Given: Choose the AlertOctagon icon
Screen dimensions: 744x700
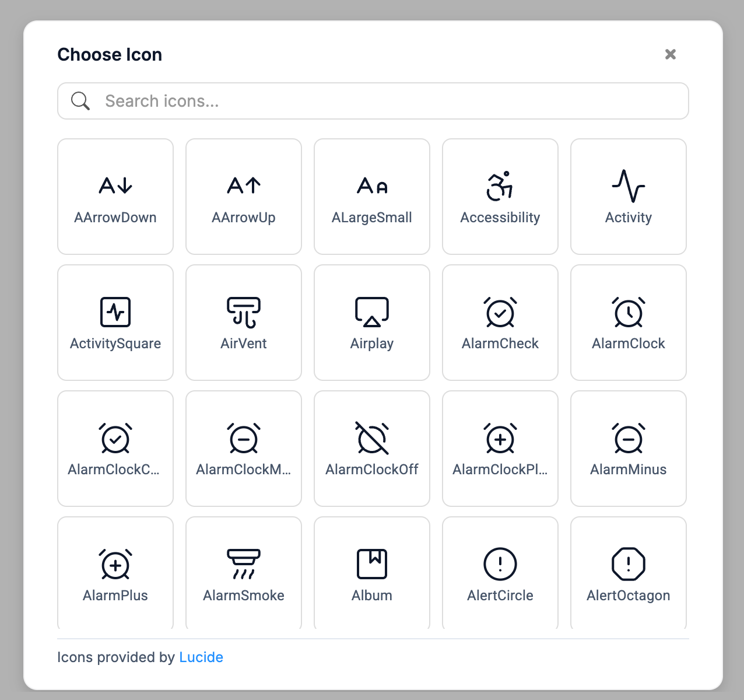Looking at the screenshot, I should (629, 573).
